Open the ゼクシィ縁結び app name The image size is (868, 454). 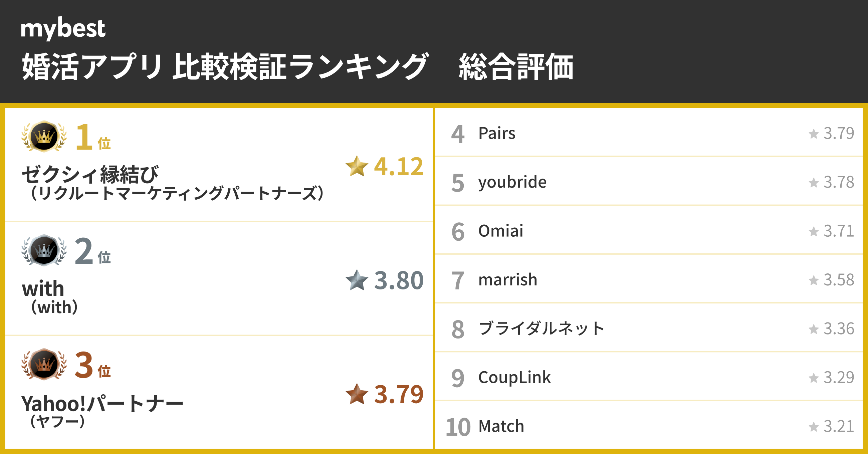[90, 175]
